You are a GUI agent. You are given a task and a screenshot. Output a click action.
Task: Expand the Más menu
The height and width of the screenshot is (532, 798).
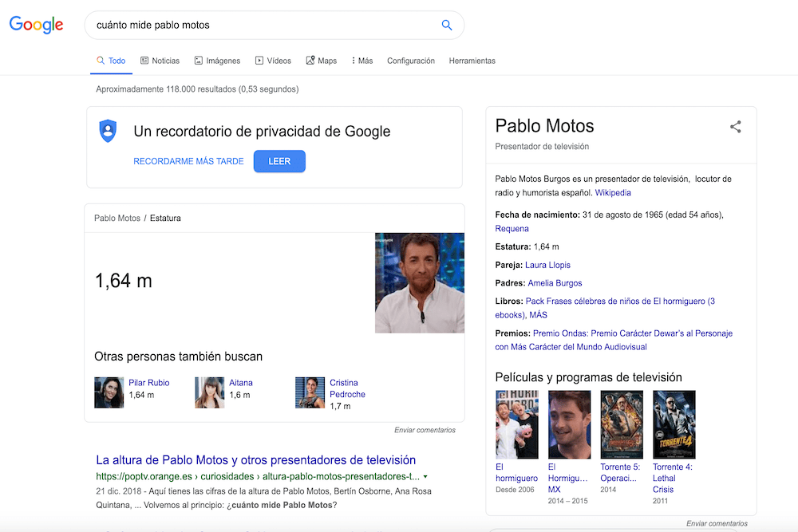point(361,61)
